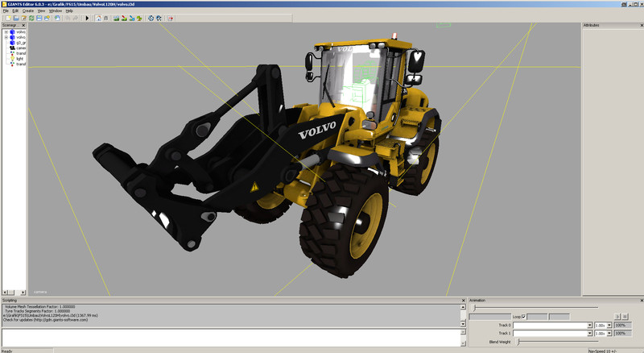Open the Edit menu

pos(15,10)
